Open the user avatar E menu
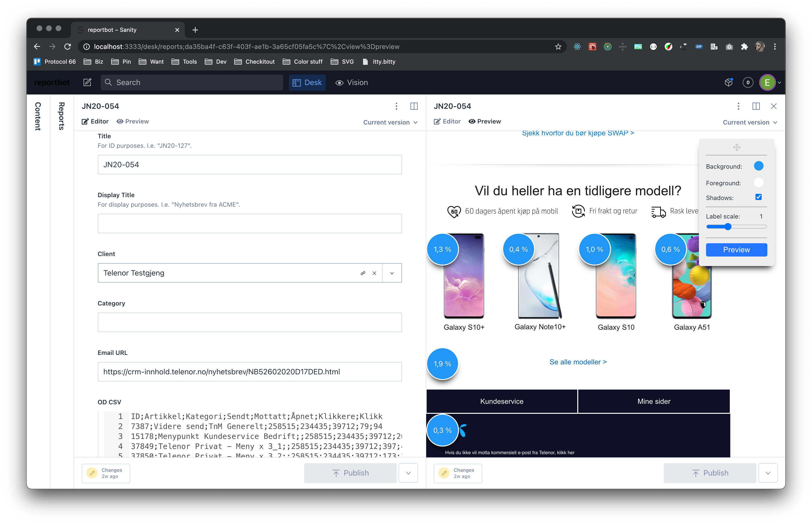 coord(767,82)
